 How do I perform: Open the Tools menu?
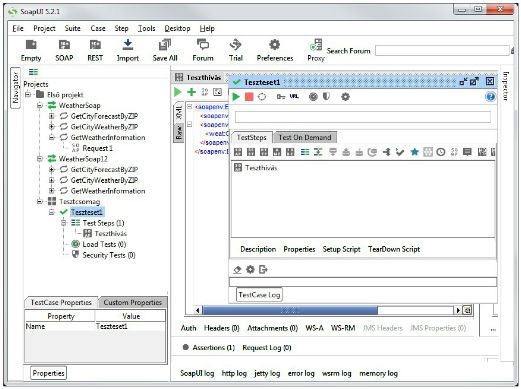(147, 28)
